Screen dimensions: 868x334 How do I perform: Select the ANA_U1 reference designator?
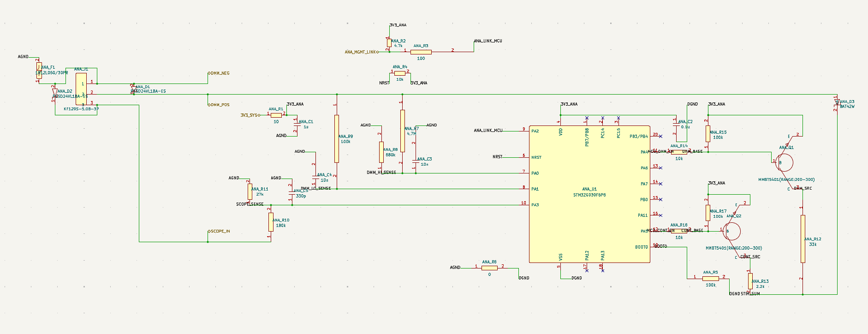[589, 189]
